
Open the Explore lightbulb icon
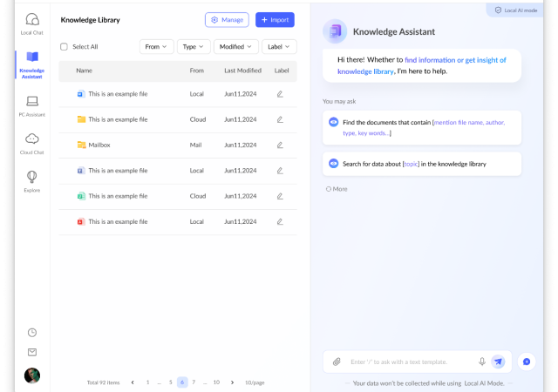(x=32, y=180)
